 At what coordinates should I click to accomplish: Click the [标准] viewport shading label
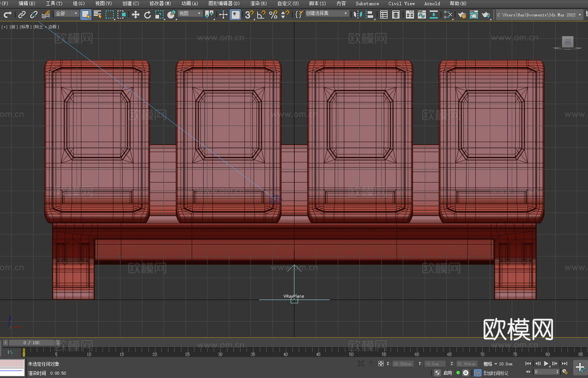(x=25, y=27)
